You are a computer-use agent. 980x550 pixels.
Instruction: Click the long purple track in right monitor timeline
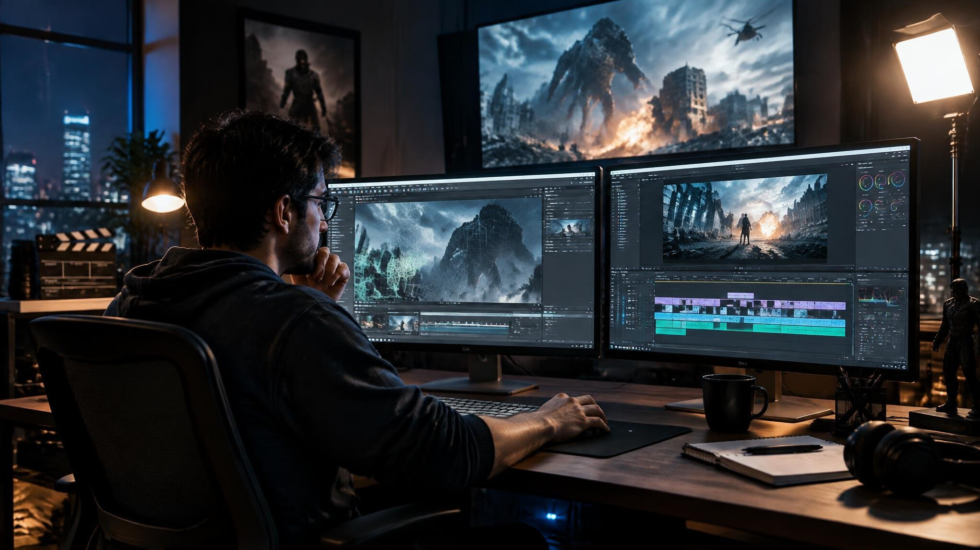click(750, 305)
